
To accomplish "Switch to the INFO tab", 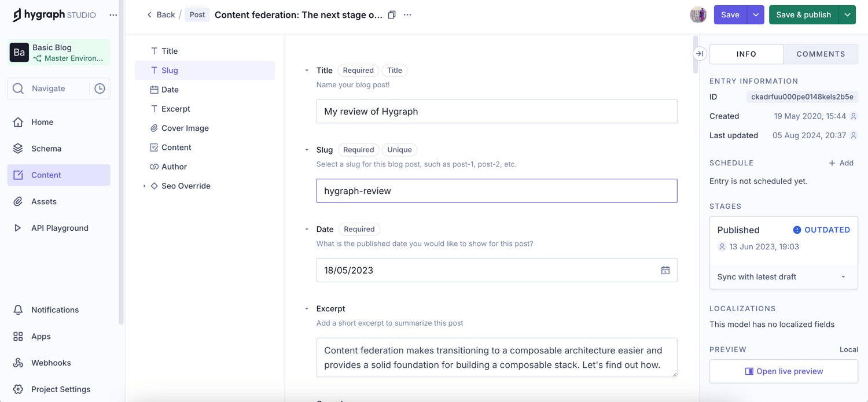I will (746, 54).
